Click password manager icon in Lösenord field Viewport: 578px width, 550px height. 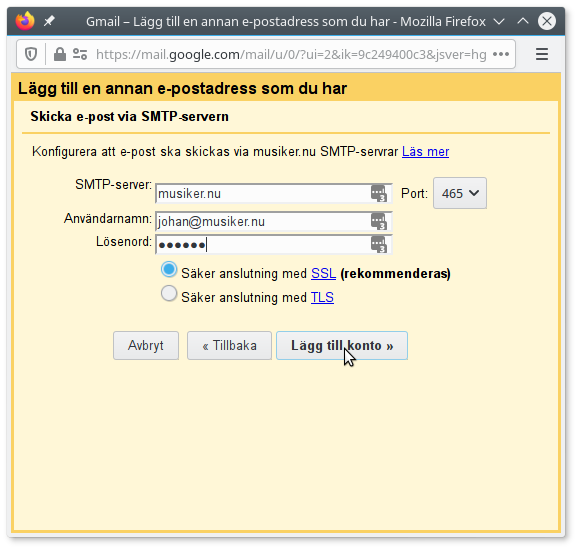pyautogui.click(x=379, y=244)
